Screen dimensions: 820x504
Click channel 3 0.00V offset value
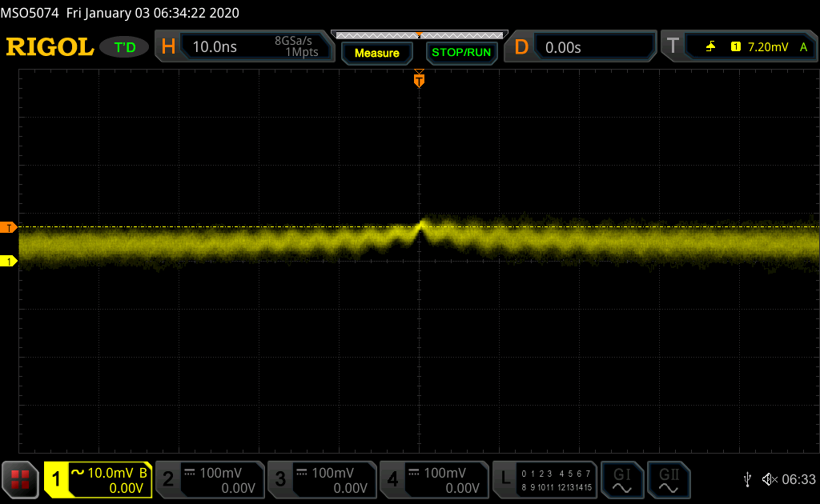point(351,488)
